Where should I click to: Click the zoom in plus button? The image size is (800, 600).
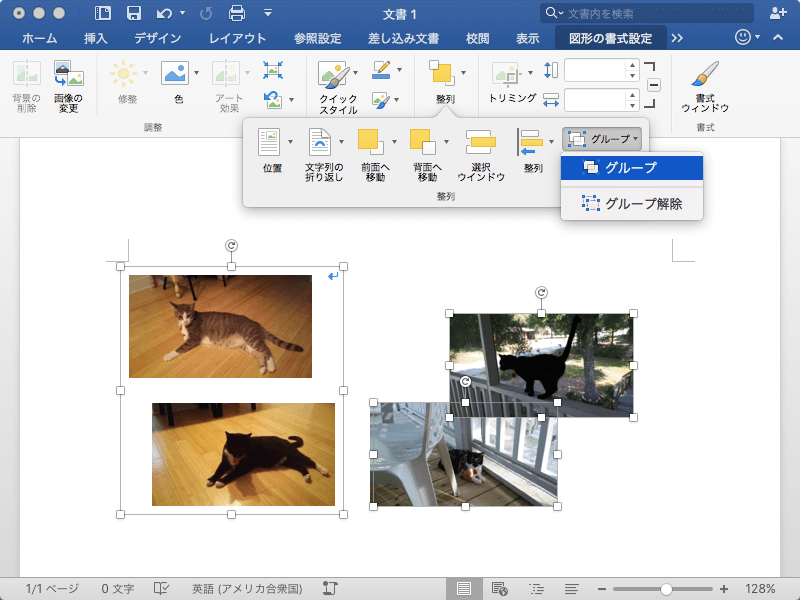coord(723,589)
